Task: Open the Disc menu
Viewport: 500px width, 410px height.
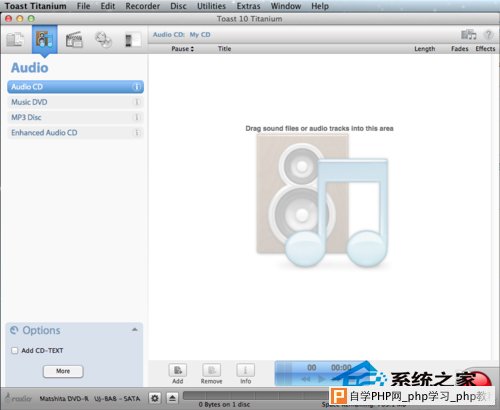Action: pos(178,6)
